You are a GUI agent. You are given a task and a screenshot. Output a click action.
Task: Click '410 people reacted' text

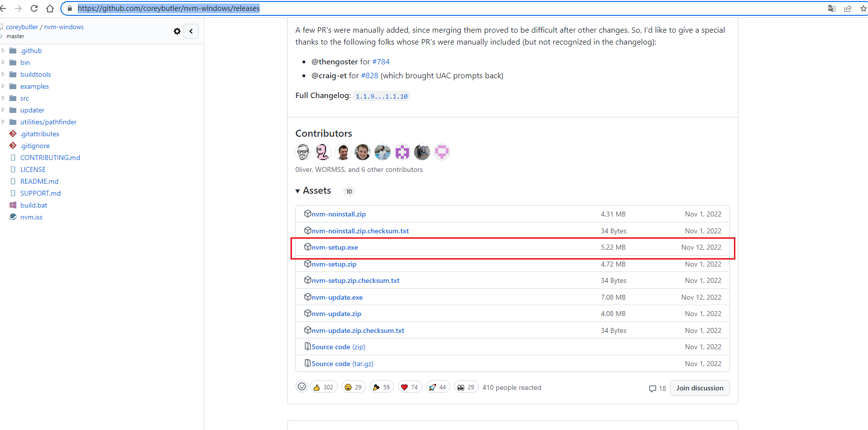click(512, 387)
